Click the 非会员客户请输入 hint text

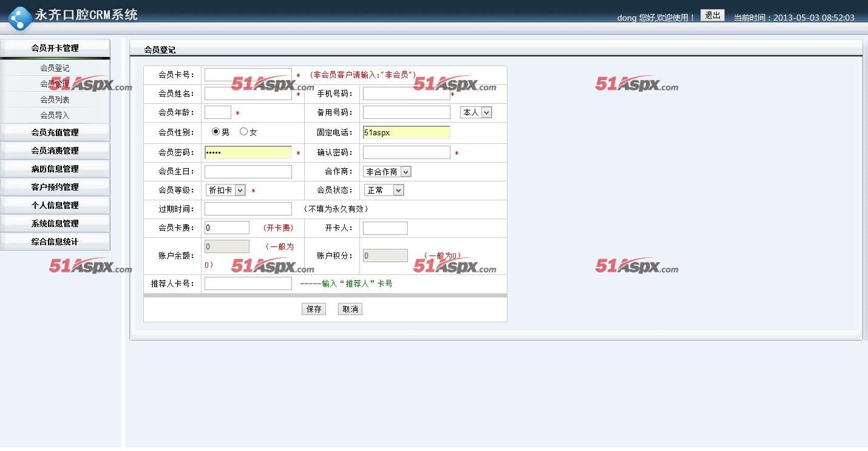(x=363, y=75)
